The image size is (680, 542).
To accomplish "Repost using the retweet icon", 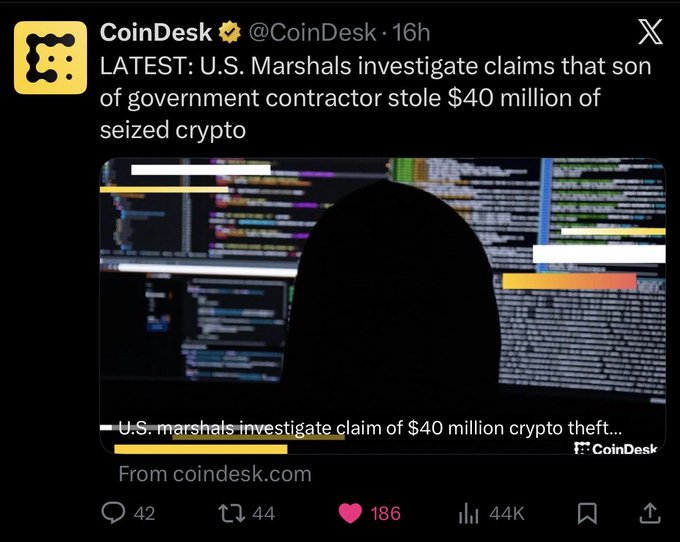I will [x=232, y=513].
